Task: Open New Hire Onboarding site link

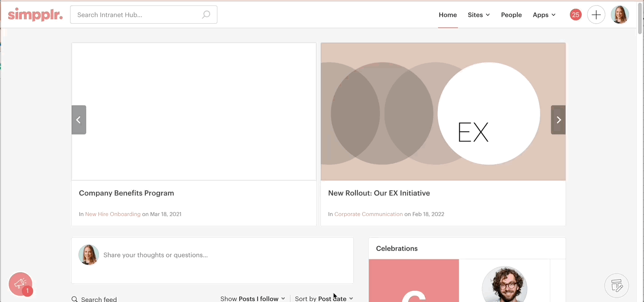Action: click(113, 214)
